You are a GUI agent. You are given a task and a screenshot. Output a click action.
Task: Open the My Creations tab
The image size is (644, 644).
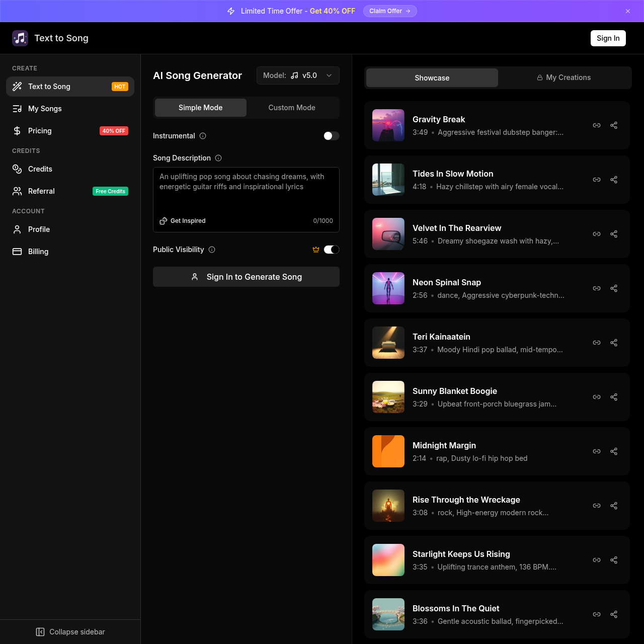click(x=564, y=77)
